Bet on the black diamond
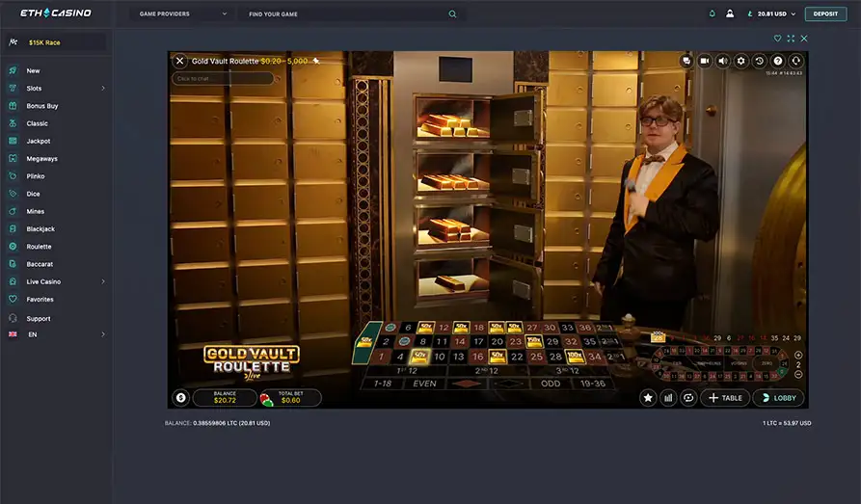861x504 pixels. 509,384
